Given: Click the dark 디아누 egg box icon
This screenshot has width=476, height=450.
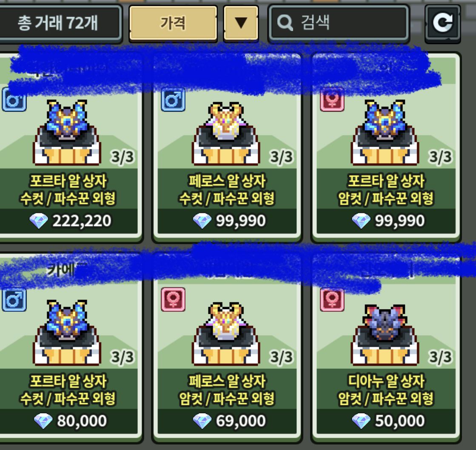Looking at the screenshot, I should click(x=385, y=334).
